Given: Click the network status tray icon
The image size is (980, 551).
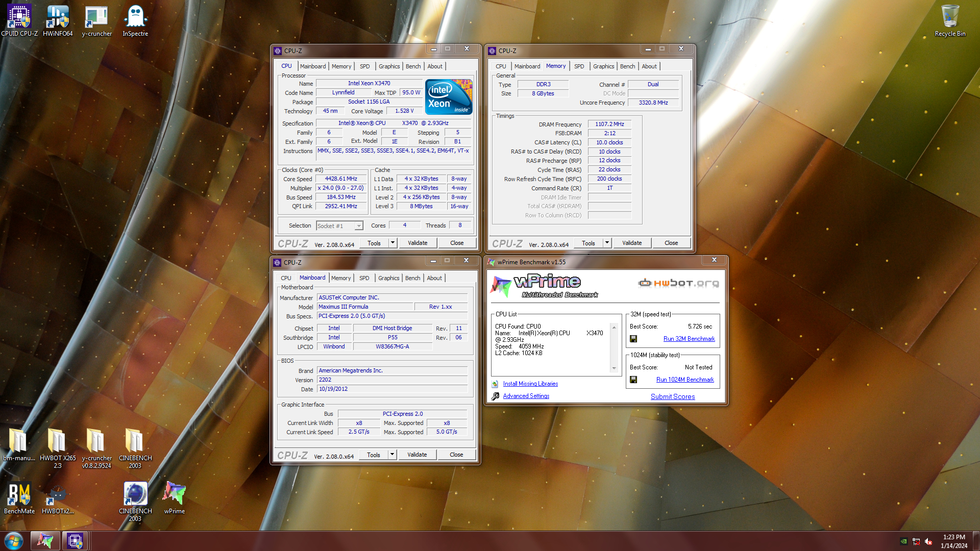Looking at the screenshot, I should (916, 542).
